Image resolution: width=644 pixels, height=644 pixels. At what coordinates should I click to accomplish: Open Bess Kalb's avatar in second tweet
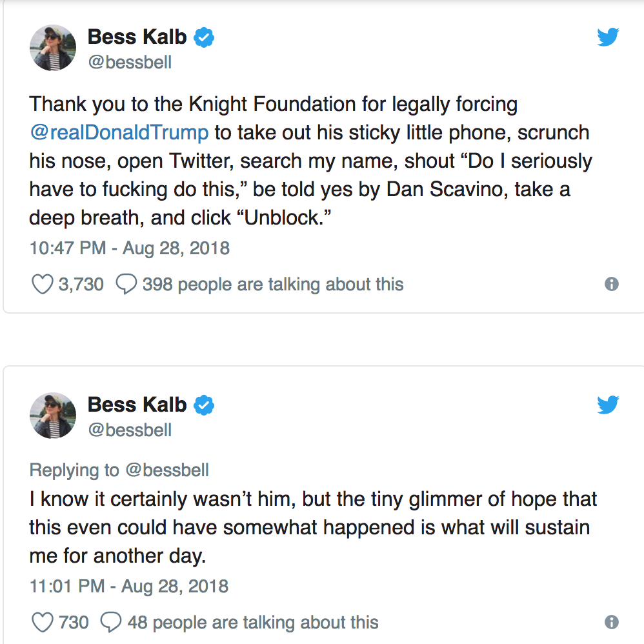(53, 416)
